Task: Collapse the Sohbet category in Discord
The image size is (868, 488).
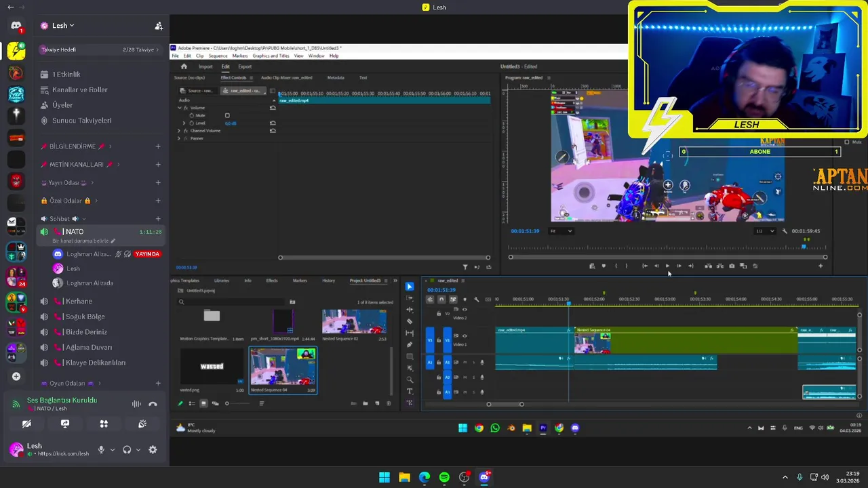Action: tap(60, 219)
